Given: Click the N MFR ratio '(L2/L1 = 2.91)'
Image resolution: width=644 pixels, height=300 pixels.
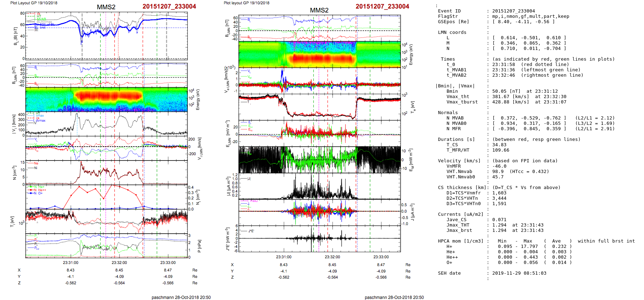Looking at the screenshot, I should [595, 129].
